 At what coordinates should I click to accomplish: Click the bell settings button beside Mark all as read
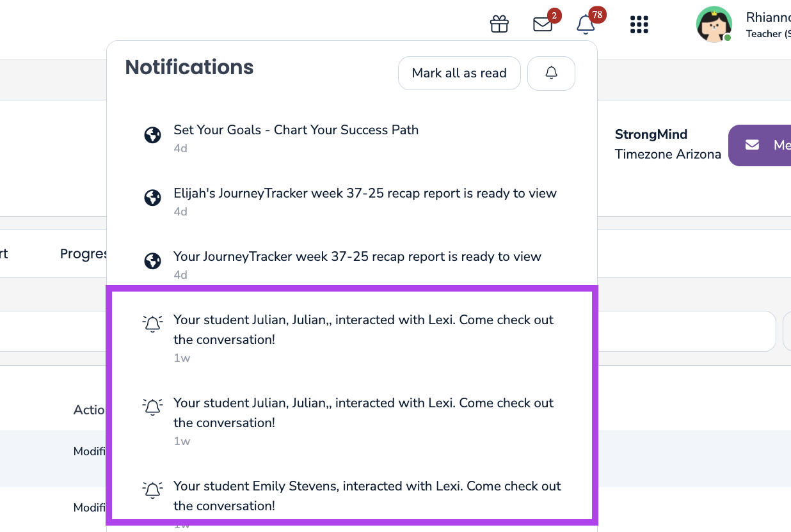(551, 74)
